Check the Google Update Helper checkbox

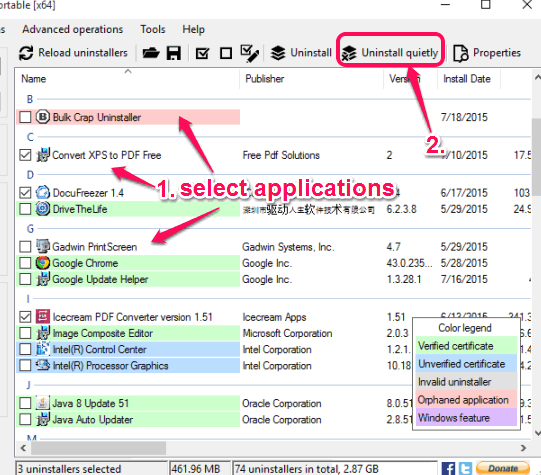[x=25, y=279]
